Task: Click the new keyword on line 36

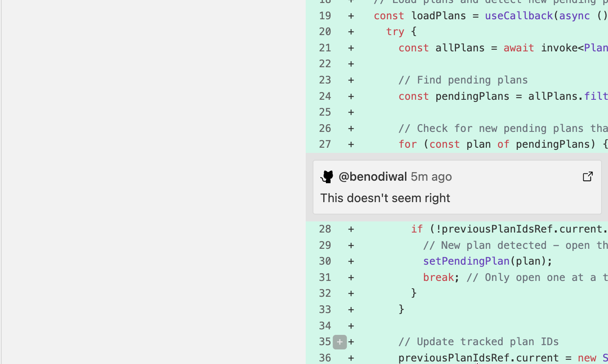Action: coord(588,358)
